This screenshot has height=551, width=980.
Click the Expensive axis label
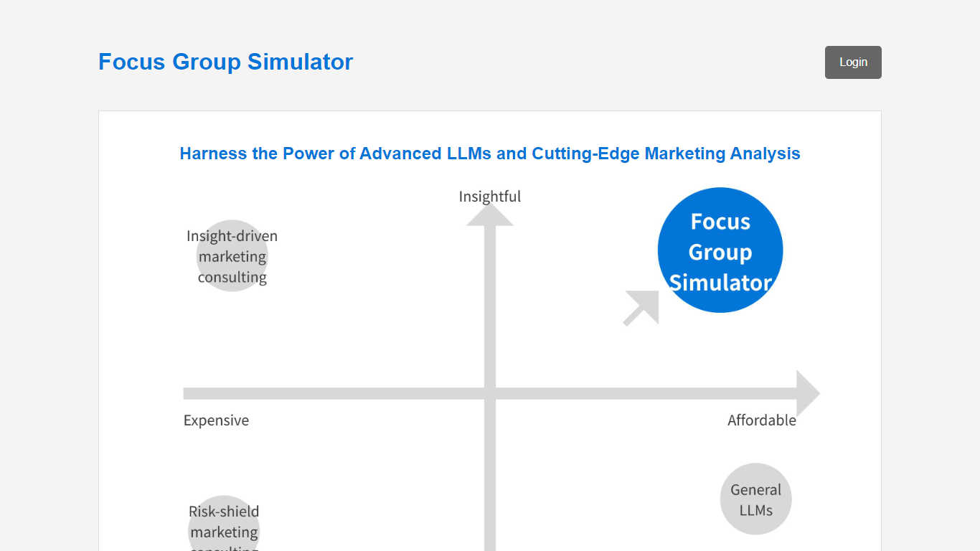click(x=216, y=420)
